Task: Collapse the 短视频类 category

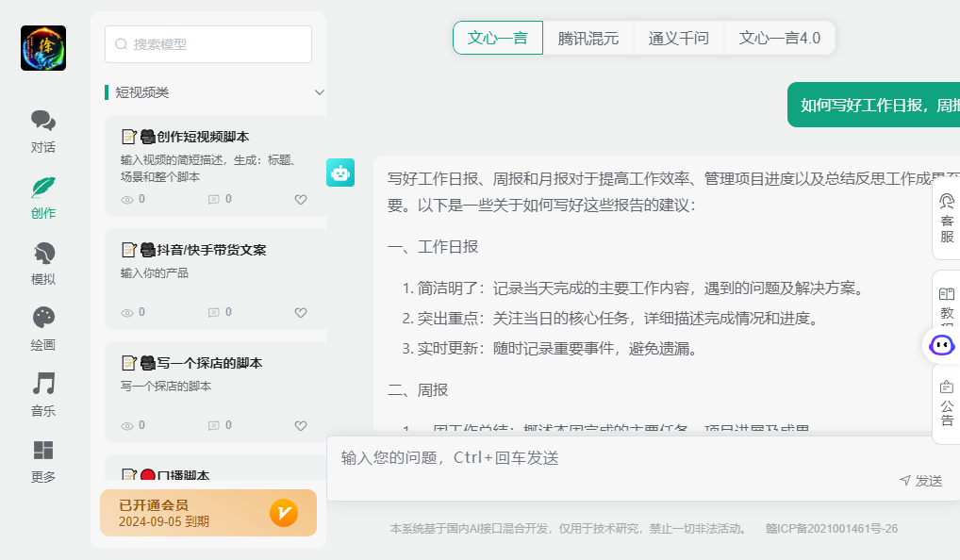Action: pos(319,92)
